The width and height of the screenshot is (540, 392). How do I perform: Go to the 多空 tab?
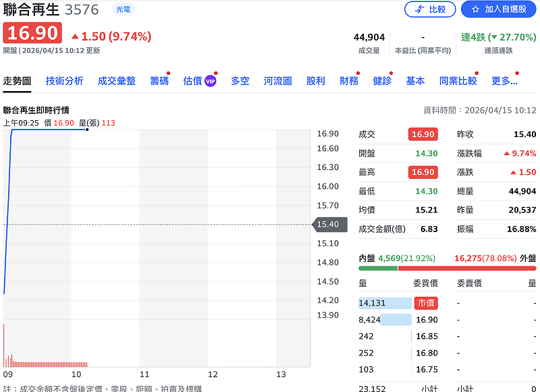240,81
